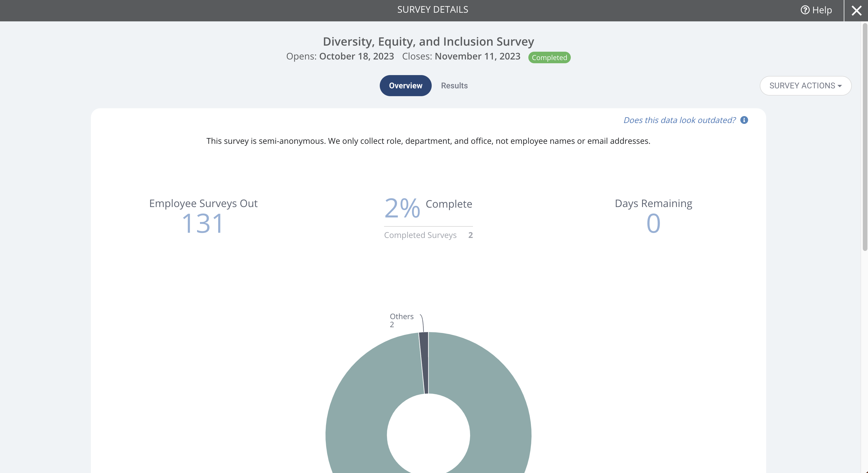
Task: Click the SURVEY DETAILS header title
Action: click(x=433, y=10)
